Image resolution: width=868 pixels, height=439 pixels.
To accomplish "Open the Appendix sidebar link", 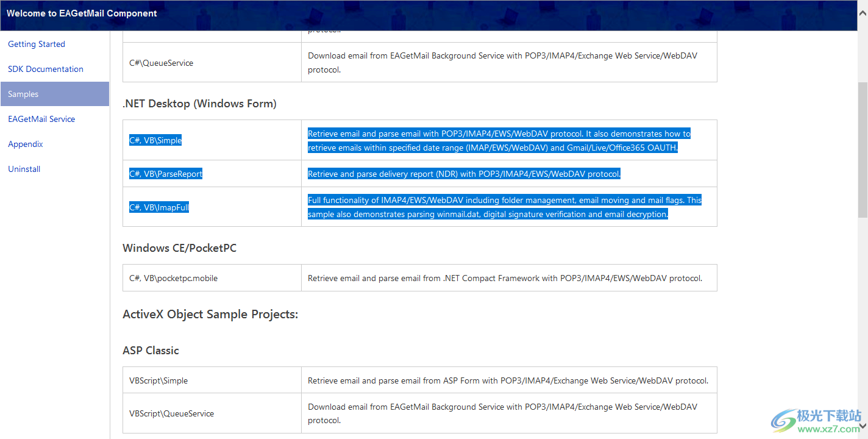I will coord(26,144).
